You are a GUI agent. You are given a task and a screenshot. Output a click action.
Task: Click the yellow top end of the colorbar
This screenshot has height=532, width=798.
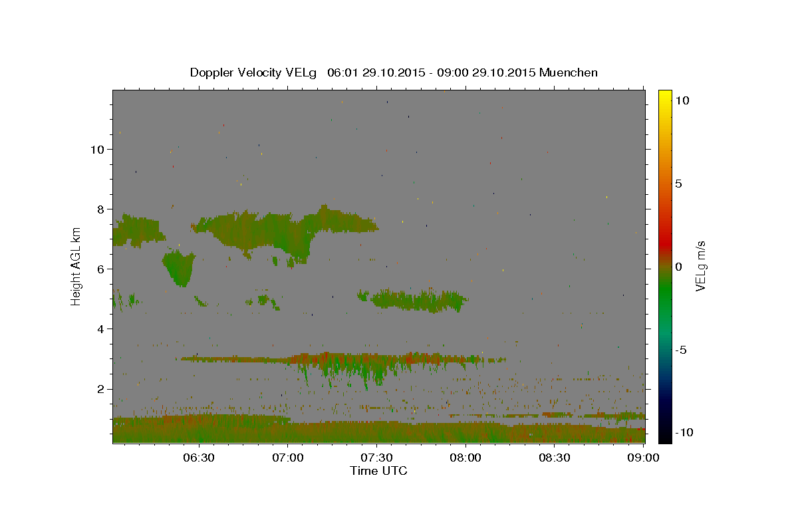(x=664, y=96)
